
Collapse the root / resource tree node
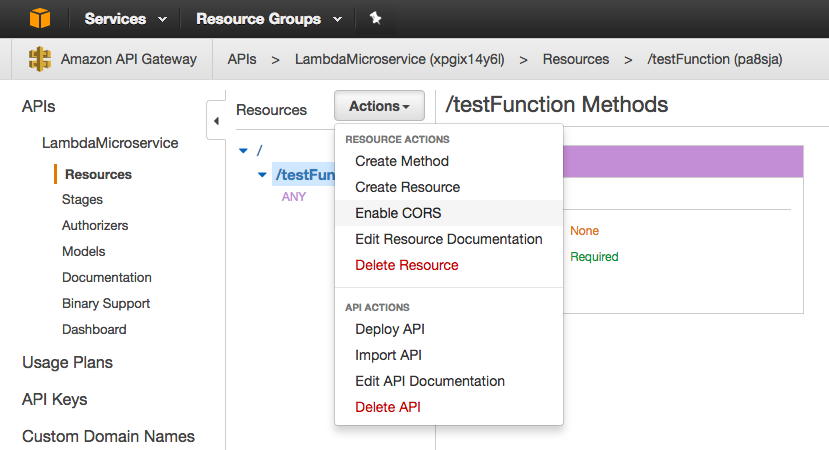pos(243,150)
